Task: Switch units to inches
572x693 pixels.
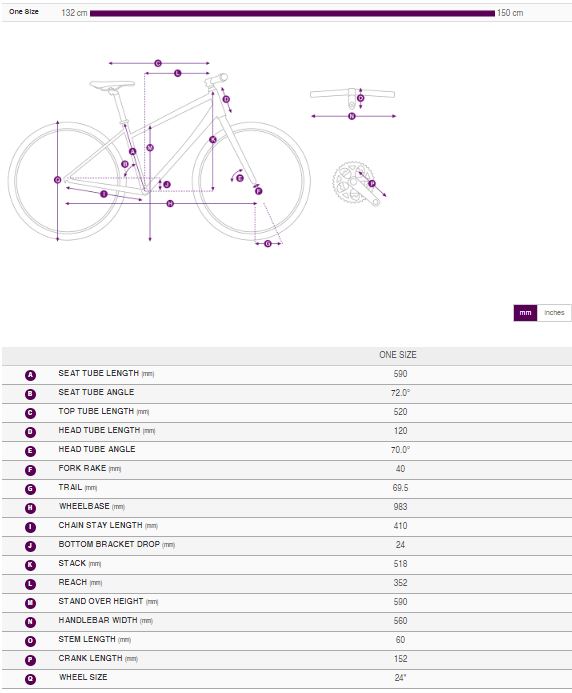Action: [x=554, y=313]
